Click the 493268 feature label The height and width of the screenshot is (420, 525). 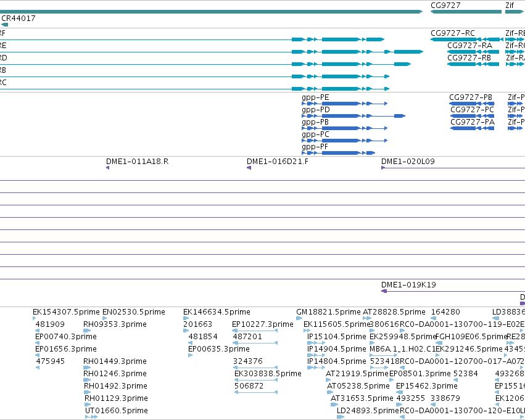point(510,374)
